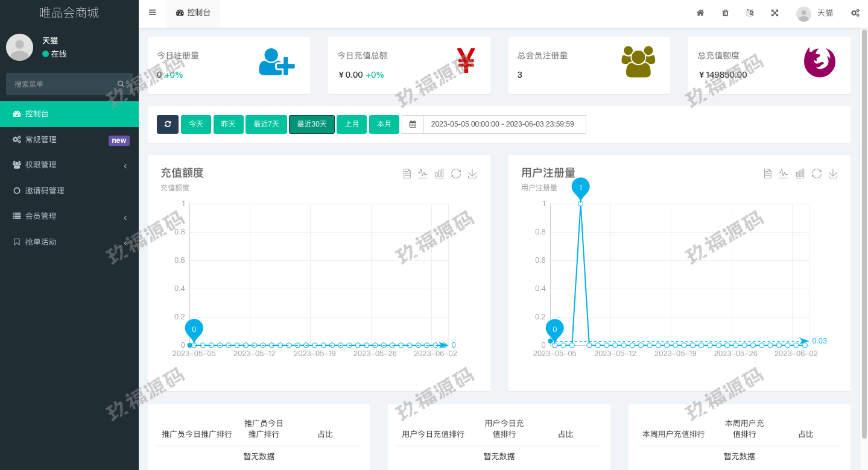
Task: Switch 充值额度 chart to bar view
Action: [439, 174]
